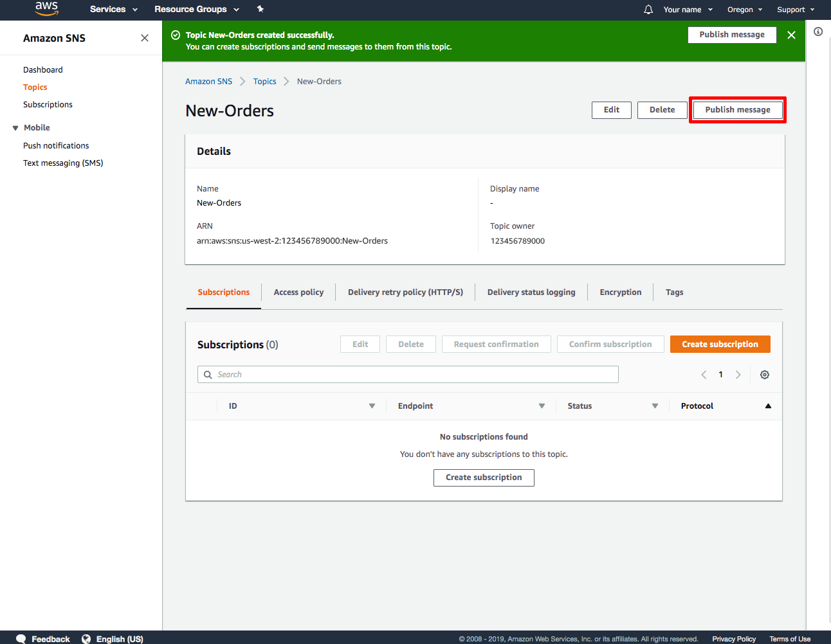This screenshot has width=831, height=644.
Task: Open the Support dropdown menu
Action: 796,10
